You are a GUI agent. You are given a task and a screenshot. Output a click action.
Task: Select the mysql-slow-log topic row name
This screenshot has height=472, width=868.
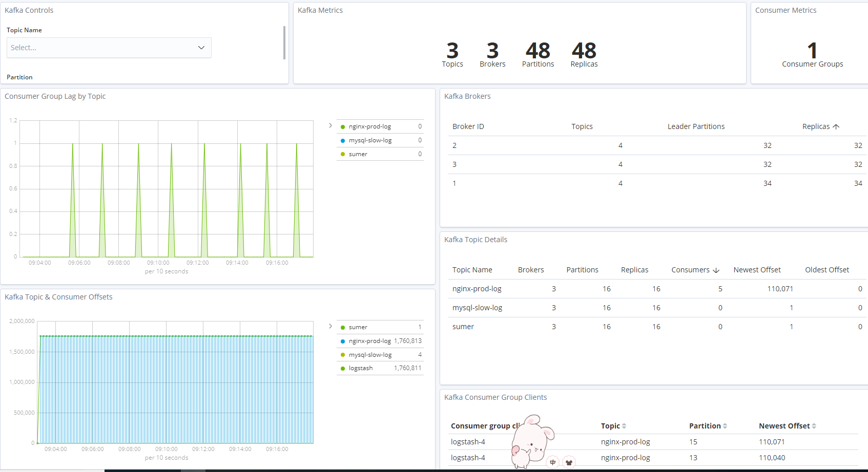[x=477, y=308]
